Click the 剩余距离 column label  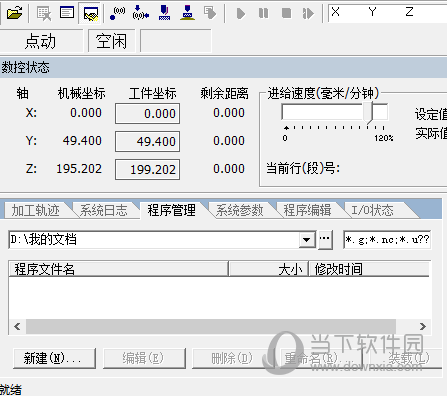224,93
